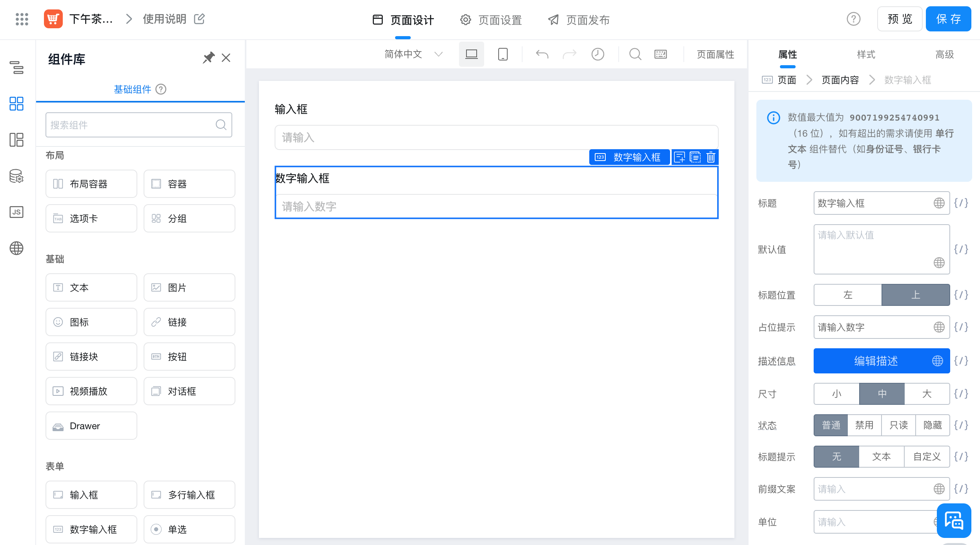Open the layout templates icon in sidebar
This screenshot has width=980, height=545.
pyautogui.click(x=16, y=140)
